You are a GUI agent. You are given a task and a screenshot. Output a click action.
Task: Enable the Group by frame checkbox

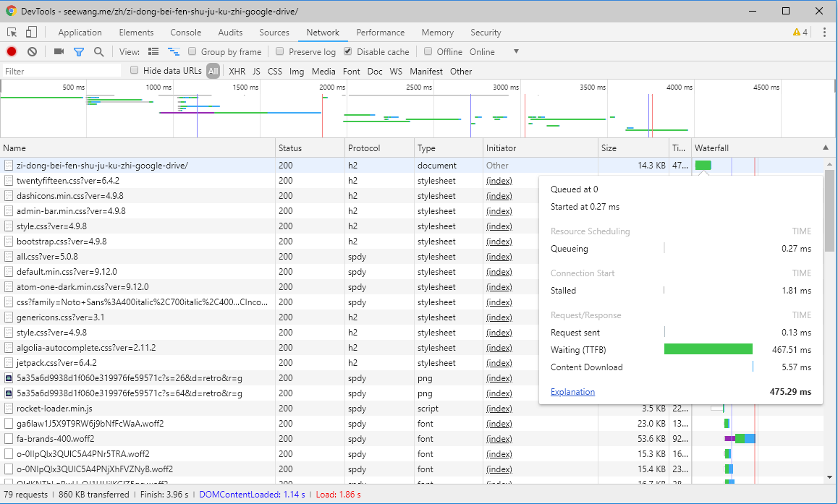[x=192, y=51]
